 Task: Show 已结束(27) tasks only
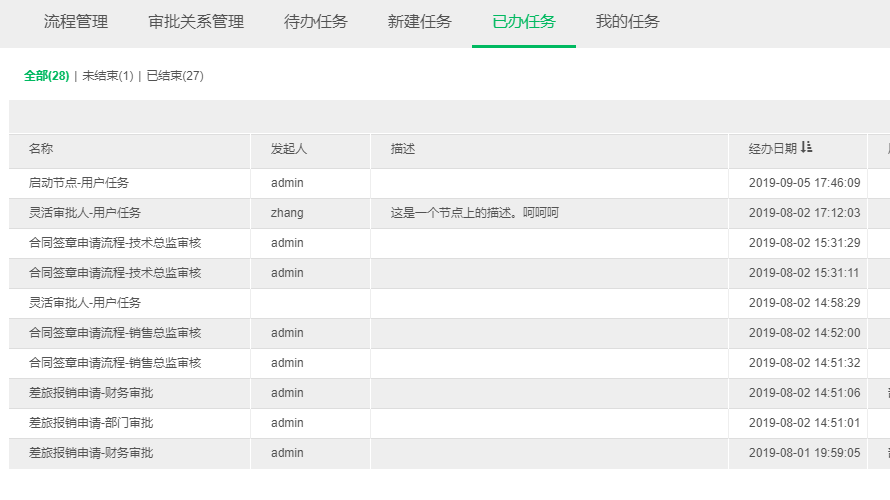click(x=175, y=76)
